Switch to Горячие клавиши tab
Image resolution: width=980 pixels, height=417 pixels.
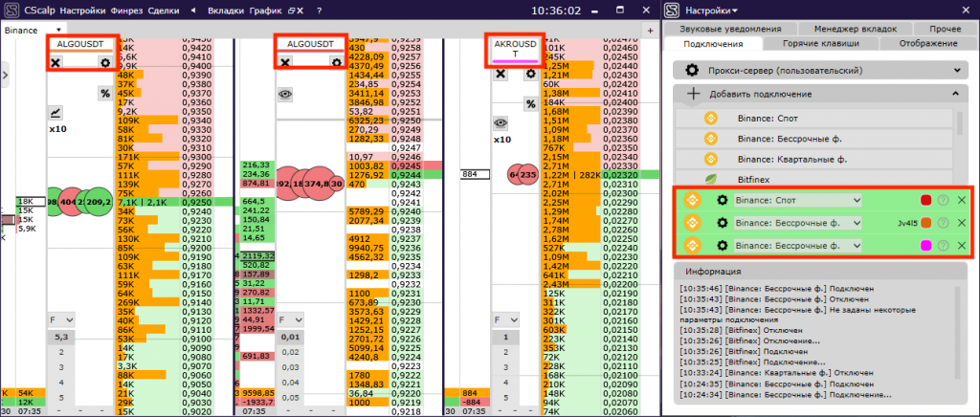[820, 44]
